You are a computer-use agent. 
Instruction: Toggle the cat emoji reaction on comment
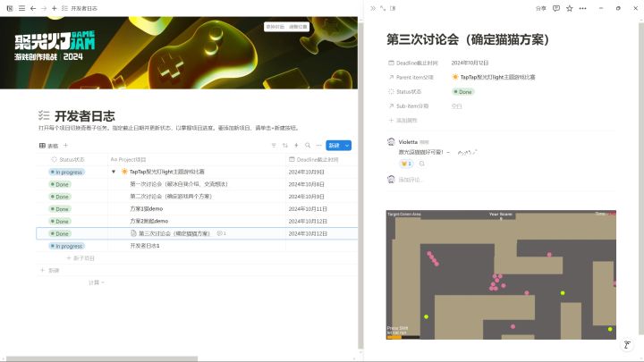(x=406, y=164)
